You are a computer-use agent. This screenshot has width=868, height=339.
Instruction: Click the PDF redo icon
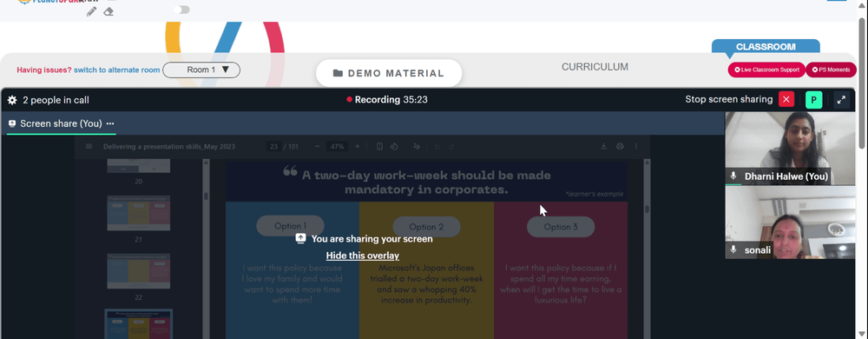(451, 147)
